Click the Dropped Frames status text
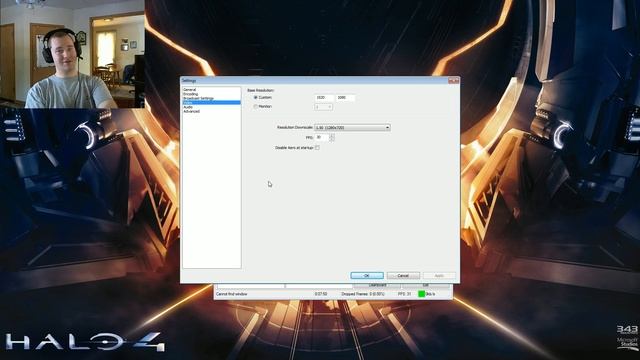Screen dimensions: 640x360 point(363,294)
